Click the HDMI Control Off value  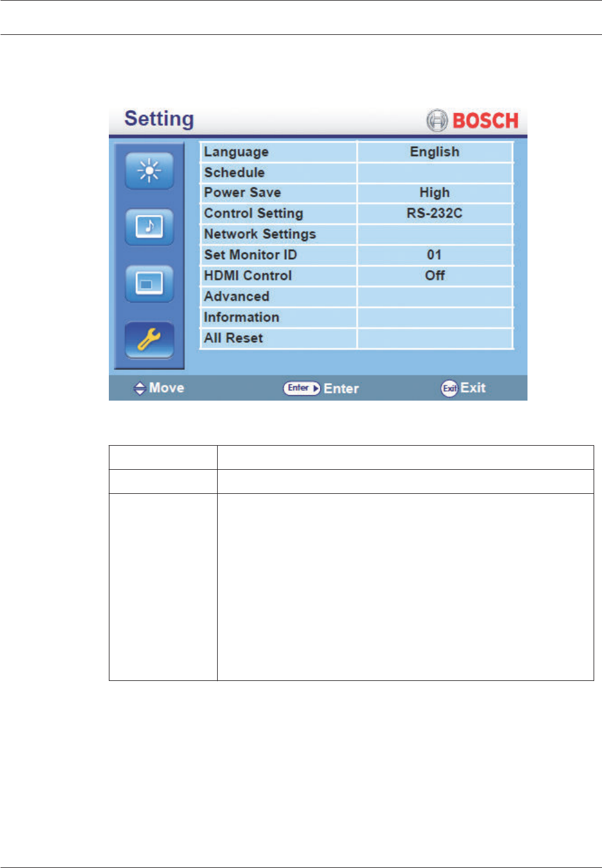(435, 275)
